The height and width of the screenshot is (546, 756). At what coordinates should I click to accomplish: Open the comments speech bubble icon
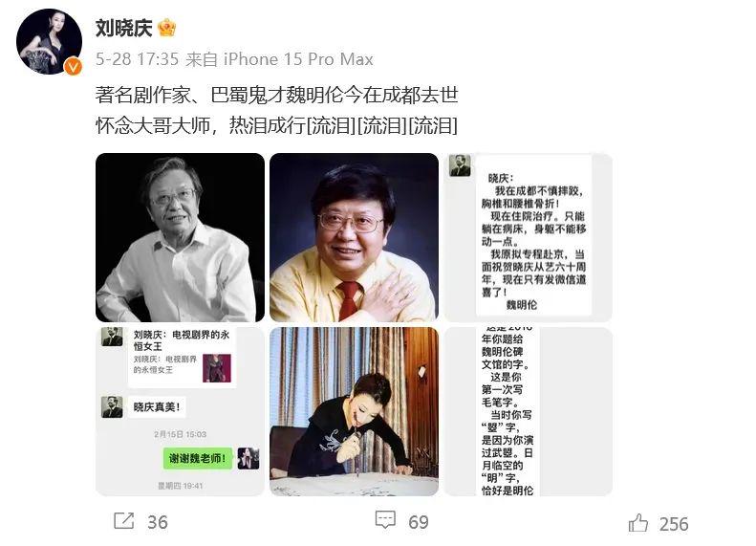click(385, 520)
